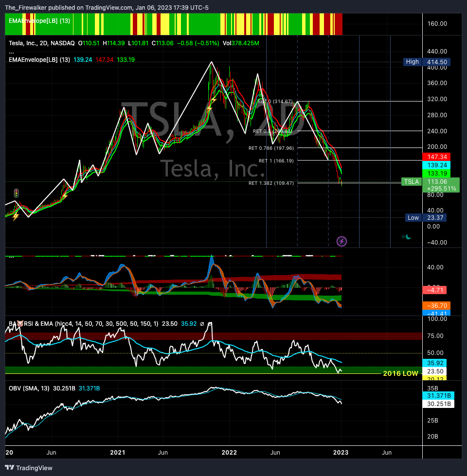Click the Vol 378.425M value
Screen dimensions: 467x476
(x=241, y=43)
